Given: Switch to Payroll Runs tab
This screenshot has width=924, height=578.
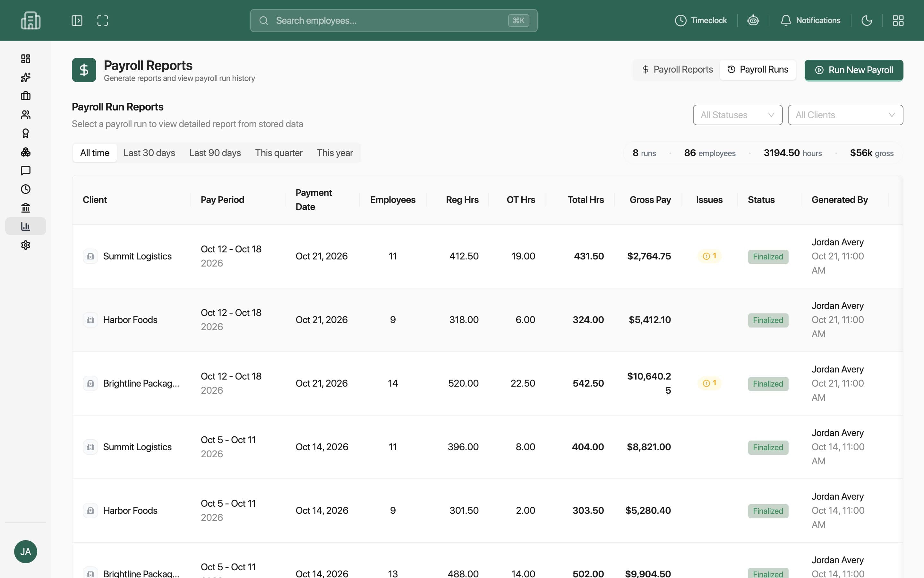Looking at the screenshot, I should click(757, 70).
